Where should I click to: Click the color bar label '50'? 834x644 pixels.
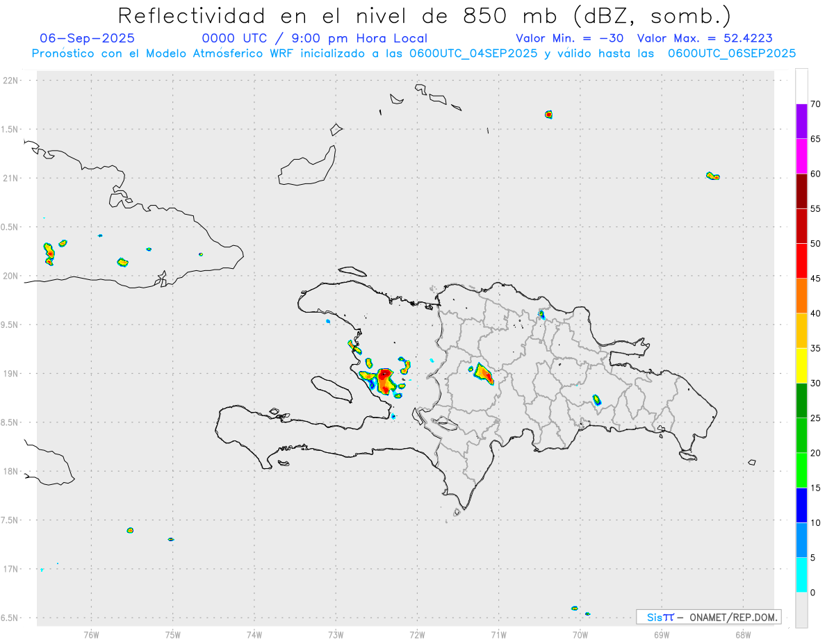[x=816, y=244]
